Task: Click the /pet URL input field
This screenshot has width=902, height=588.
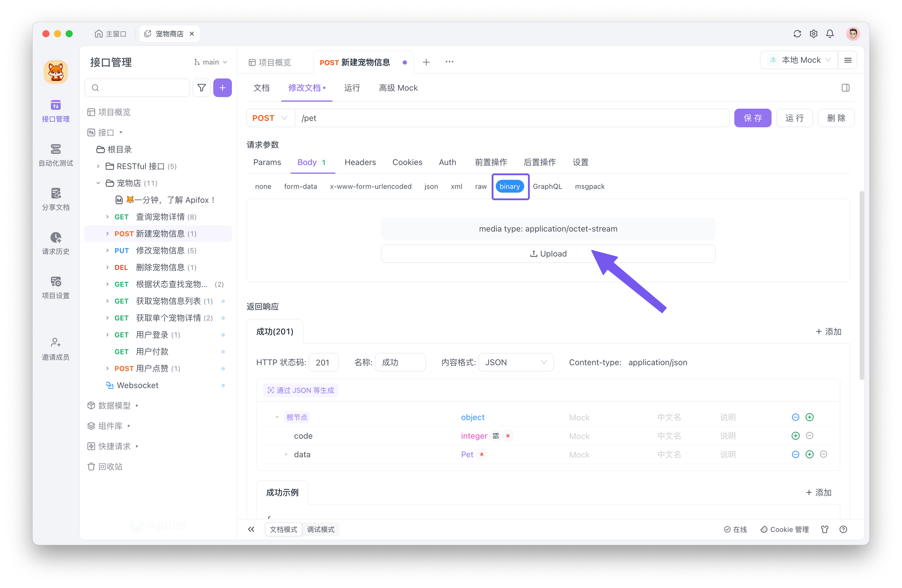Action: pyautogui.click(x=512, y=118)
